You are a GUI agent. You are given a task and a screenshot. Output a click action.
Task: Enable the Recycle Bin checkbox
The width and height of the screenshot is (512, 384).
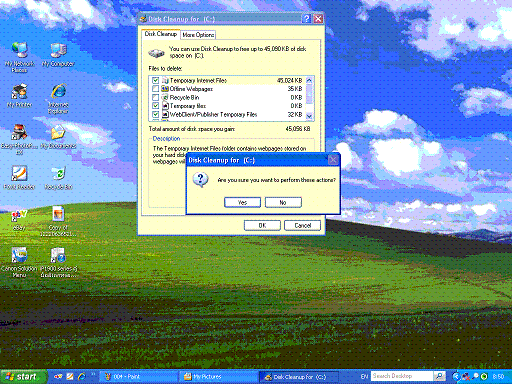(x=155, y=97)
